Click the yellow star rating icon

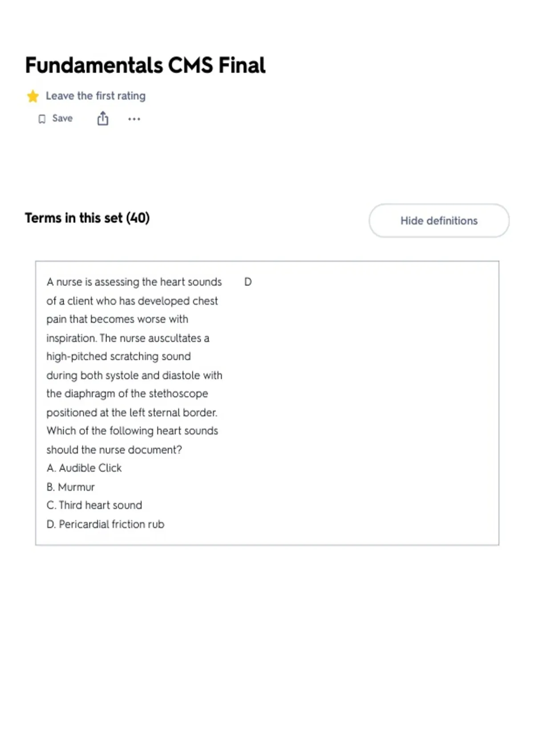point(32,96)
